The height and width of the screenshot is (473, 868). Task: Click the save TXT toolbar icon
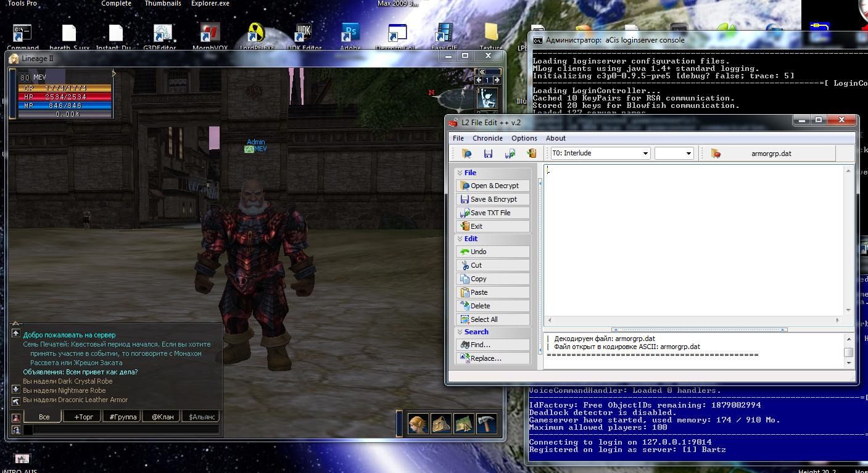pyautogui.click(x=510, y=153)
